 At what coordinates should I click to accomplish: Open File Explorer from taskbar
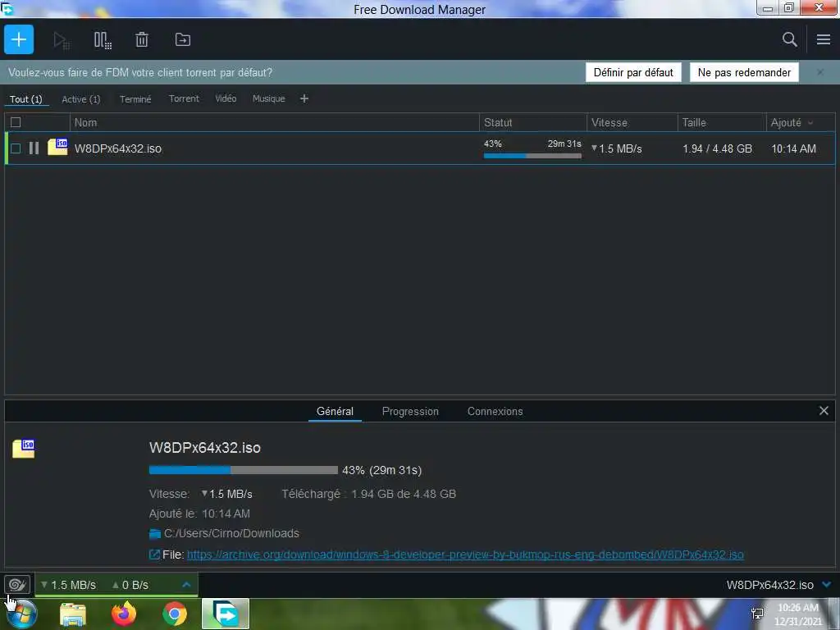point(73,614)
